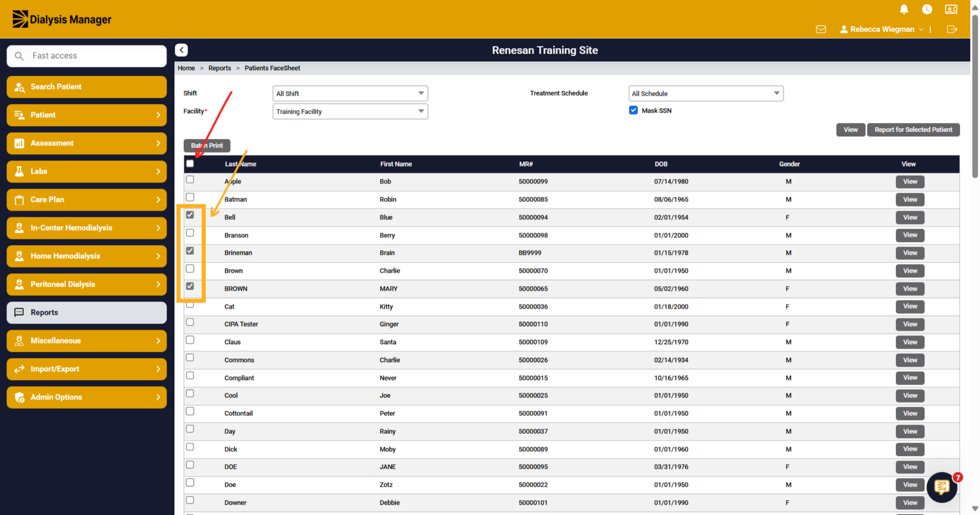Image resolution: width=980 pixels, height=515 pixels.
Task: Sort by the Last Name column header
Action: (241, 164)
